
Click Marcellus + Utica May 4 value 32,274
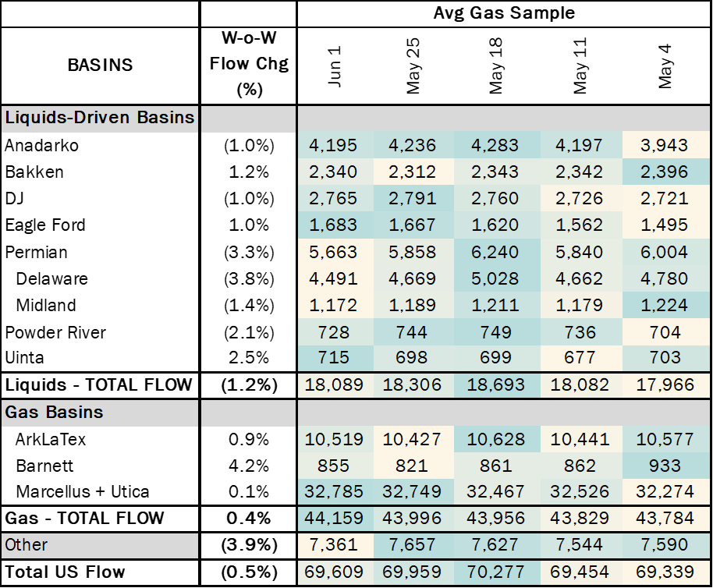point(665,491)
